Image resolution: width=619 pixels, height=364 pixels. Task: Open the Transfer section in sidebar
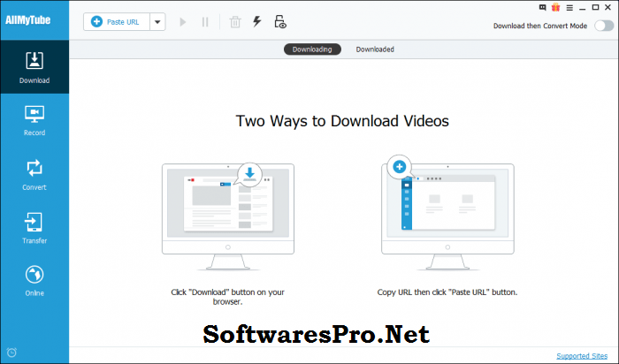coord(34,229)
